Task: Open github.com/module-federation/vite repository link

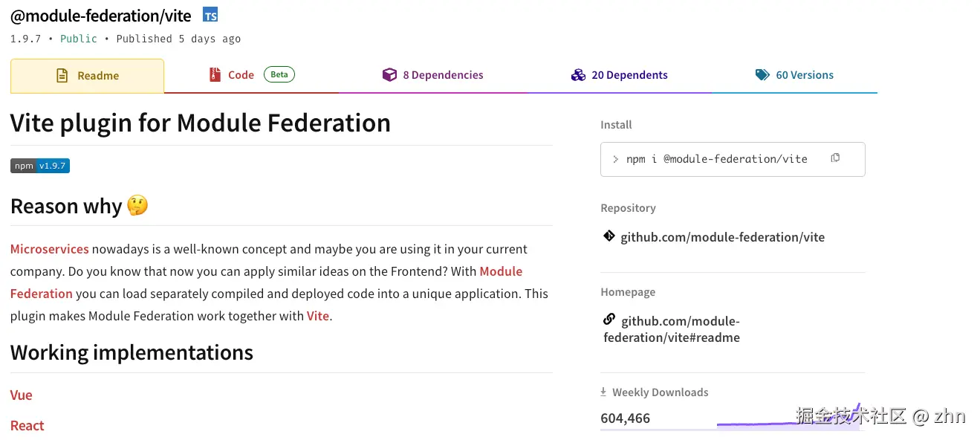Action: coord(722,237)
